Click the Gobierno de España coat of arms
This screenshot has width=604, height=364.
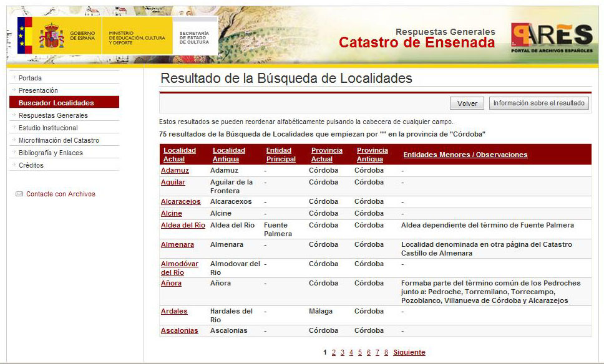(x=51, y=36)
